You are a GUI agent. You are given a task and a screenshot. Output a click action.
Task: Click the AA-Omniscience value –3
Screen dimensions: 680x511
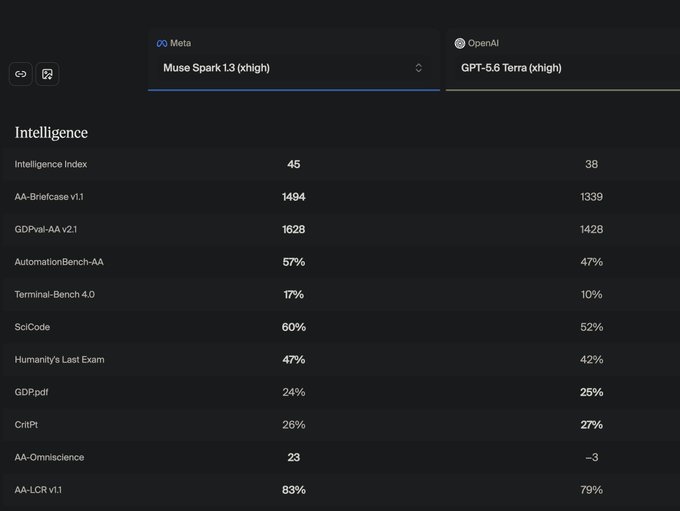(592, 457)
